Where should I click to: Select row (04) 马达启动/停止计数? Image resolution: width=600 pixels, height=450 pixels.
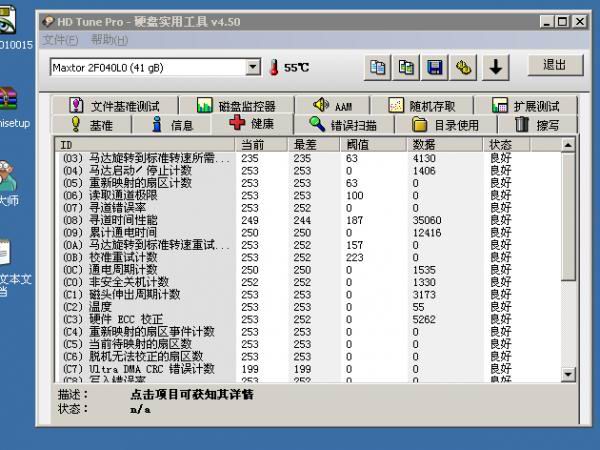click(x=308, y=170)
